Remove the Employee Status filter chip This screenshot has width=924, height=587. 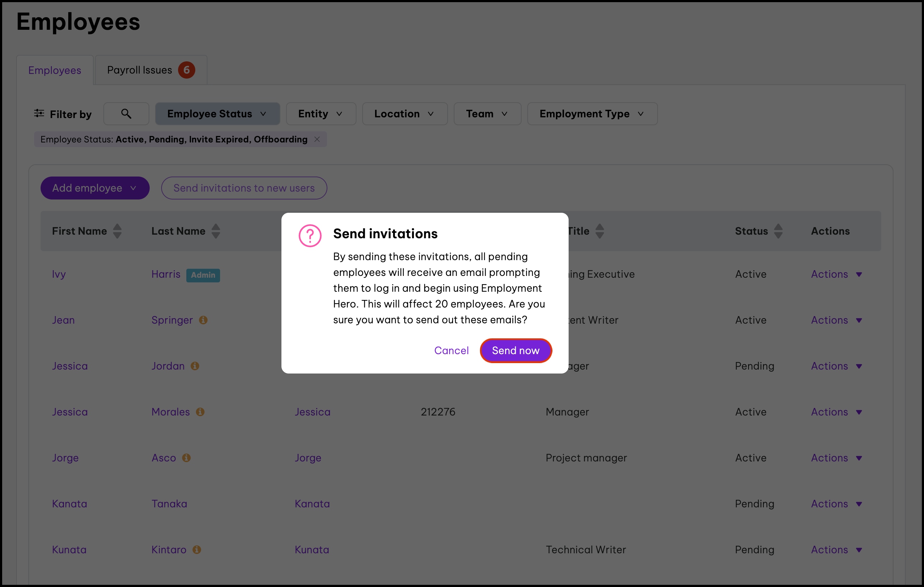[317, 139]
